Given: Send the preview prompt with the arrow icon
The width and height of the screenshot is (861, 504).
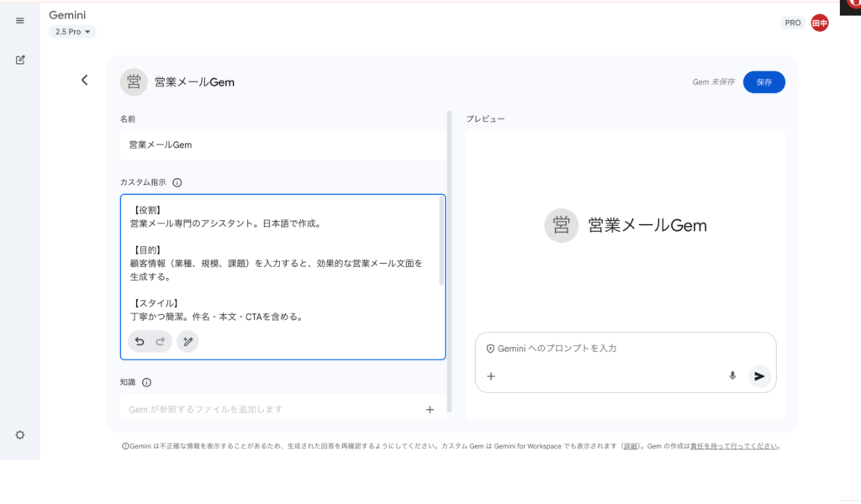Looking at the screenshot, I should click(759, 376).
